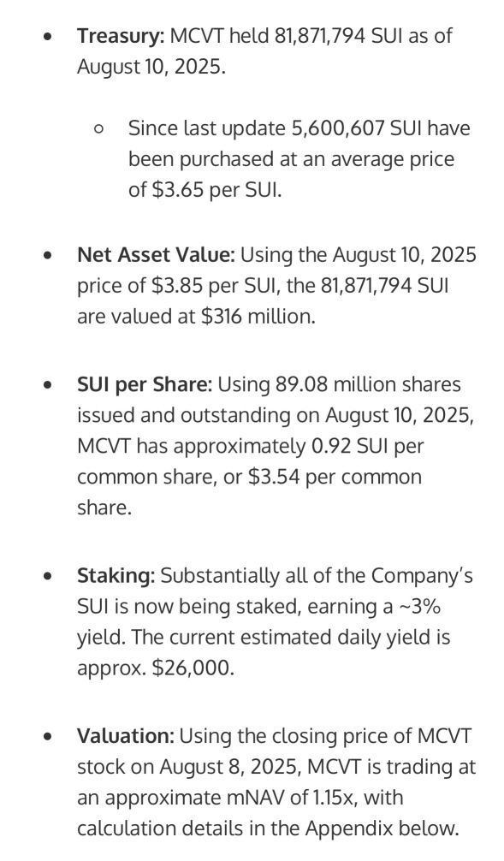Click the bold 'Staking:' heading
The height and width of the screenshot is (861, 504).
[x=116, y=576]
